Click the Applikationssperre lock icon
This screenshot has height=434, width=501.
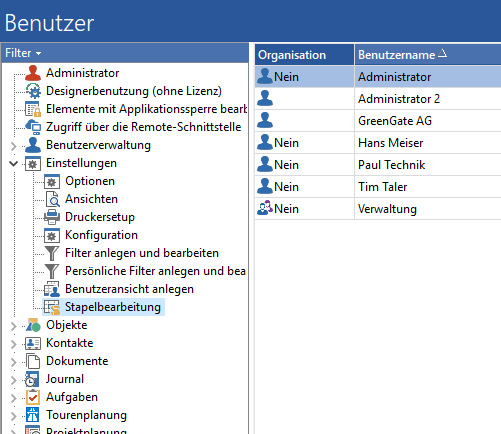pos(33,109)
